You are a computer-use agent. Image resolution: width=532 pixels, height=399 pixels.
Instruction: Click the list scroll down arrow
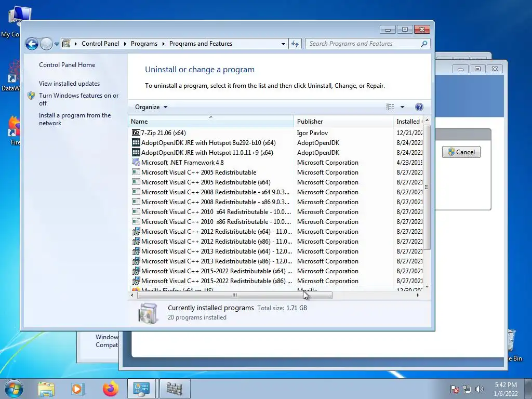point(427,287)
